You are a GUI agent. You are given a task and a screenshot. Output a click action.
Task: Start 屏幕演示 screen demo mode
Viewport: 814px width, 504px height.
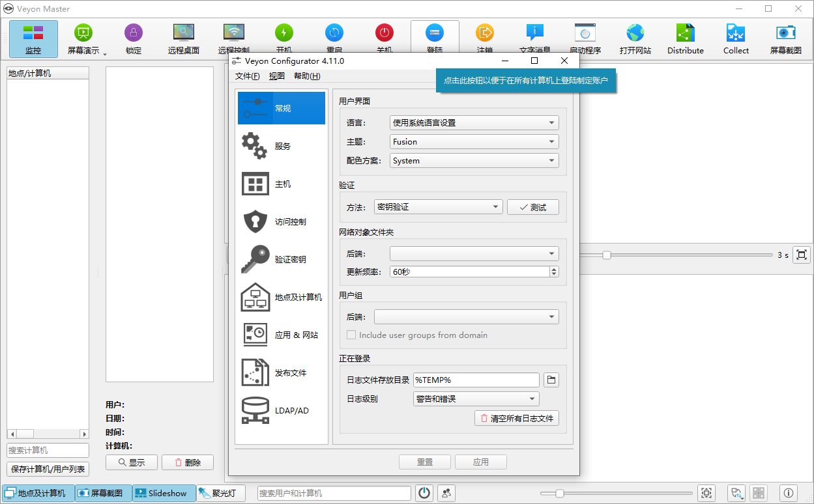click(x=83, y=39)
